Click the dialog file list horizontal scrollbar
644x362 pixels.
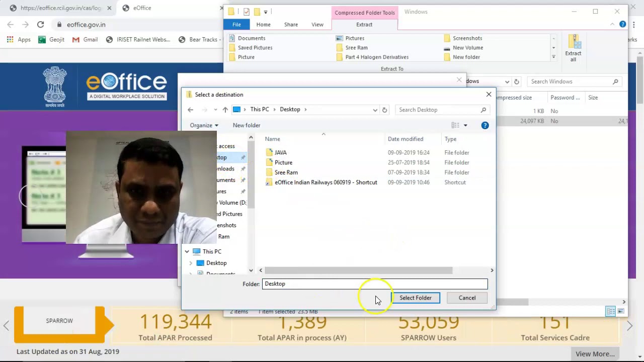359,270
